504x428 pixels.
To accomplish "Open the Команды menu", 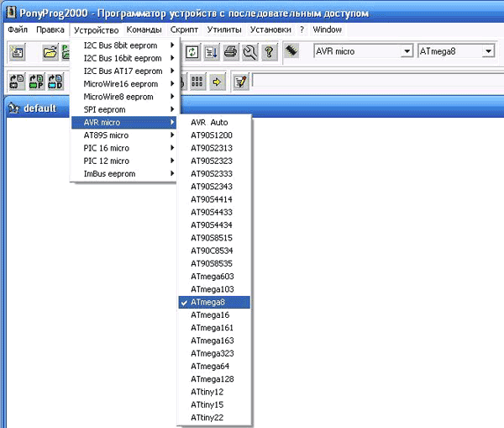I will [144, 29].
